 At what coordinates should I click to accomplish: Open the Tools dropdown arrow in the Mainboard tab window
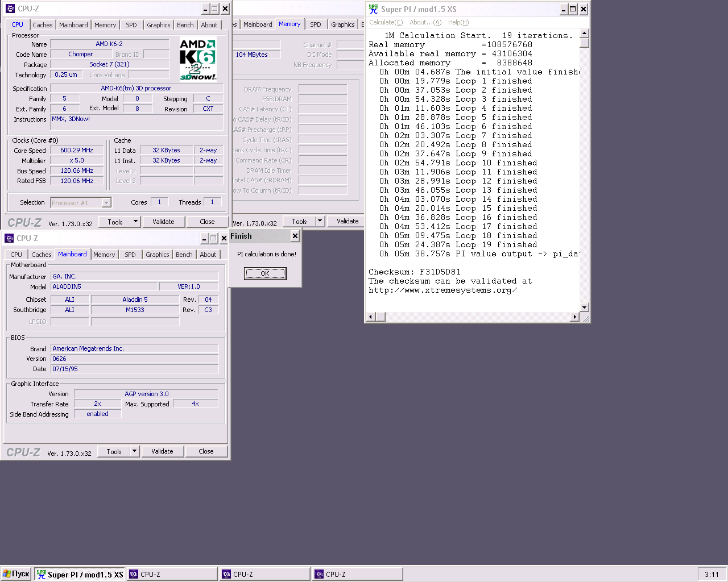134,451
